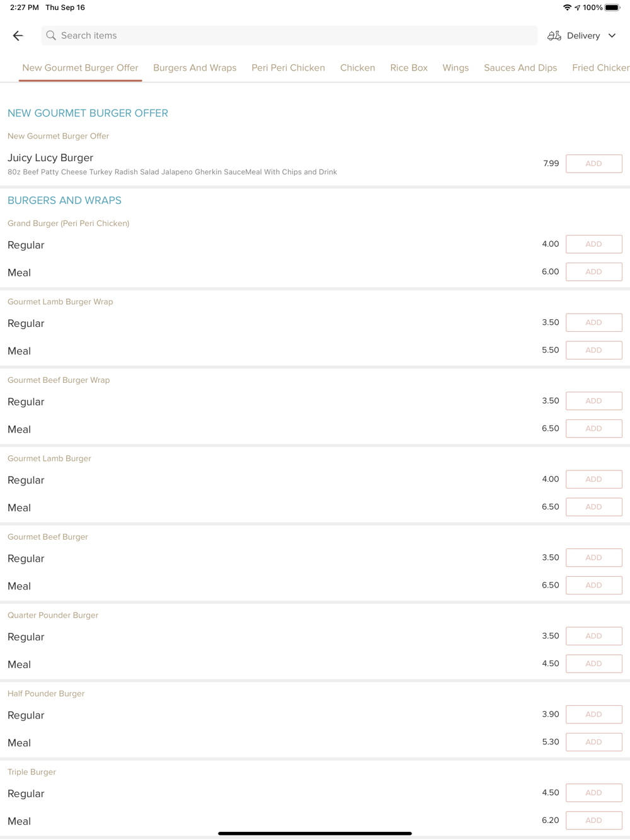Tap the Wi-Fi status icon
Image resolution: width=630 pixels, height=840 pixels.
567,8
